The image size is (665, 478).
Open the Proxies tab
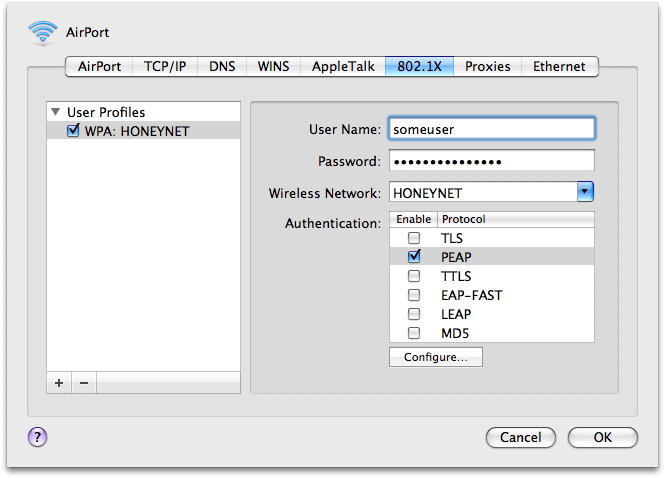click(x=488, y=67)
